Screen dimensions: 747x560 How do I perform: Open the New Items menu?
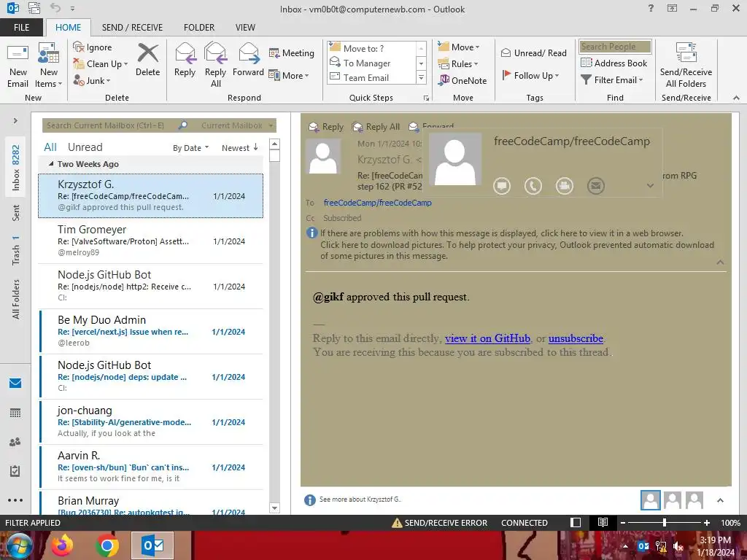point(49,66)
